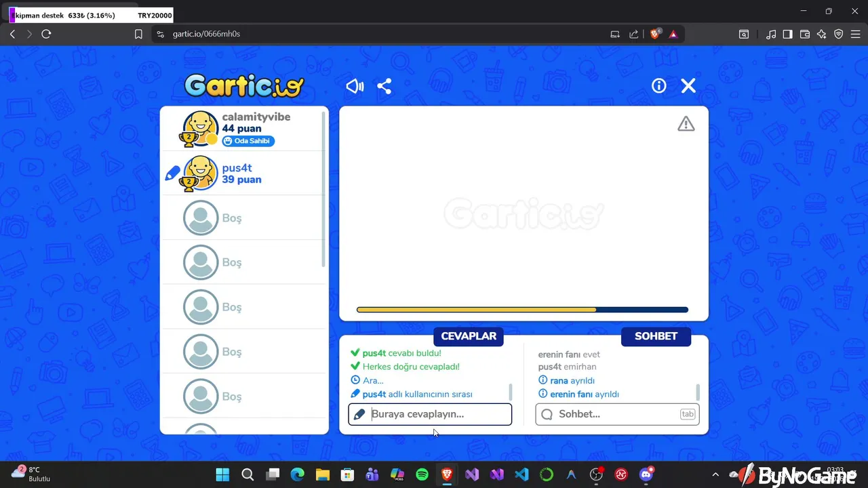Select calamityvibe player avatar
The height and width of the screenshot is (488, 868).
(x=199, y=128)
